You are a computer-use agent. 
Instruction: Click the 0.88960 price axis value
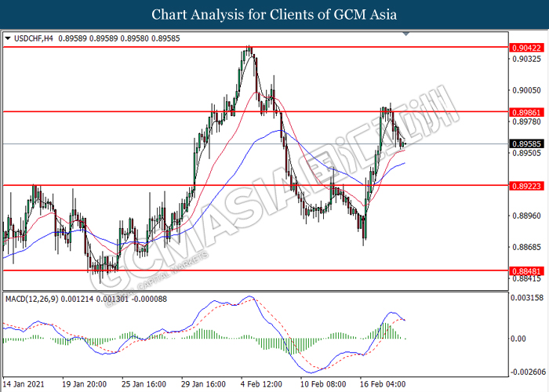click(526, 216)
